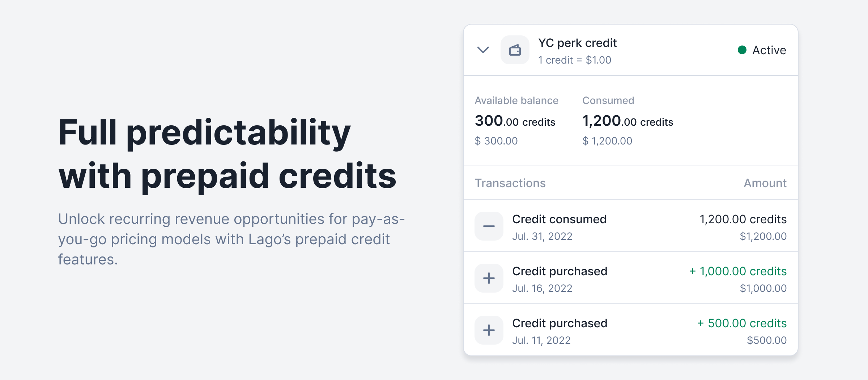The image size is (868, 380).
Task: Click the Transactions column header
Action: pyautogui.click(x=510, y=183)
